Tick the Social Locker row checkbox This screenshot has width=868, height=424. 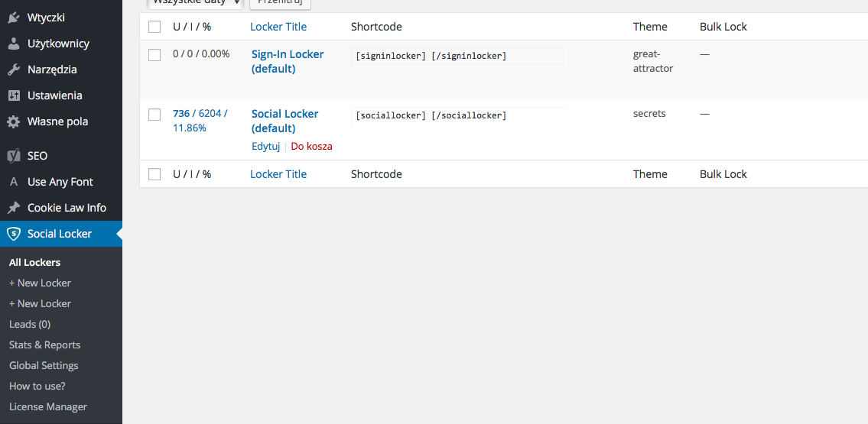(154, 115)
